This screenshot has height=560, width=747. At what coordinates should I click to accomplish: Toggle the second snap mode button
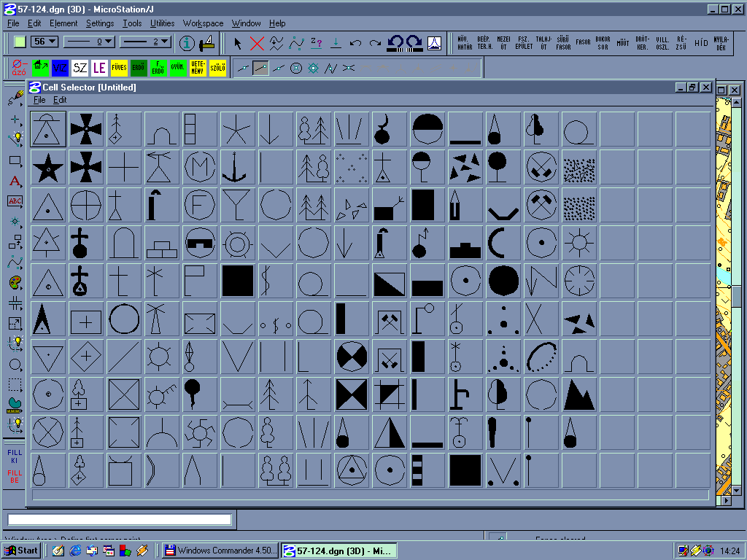pos(260,68)
